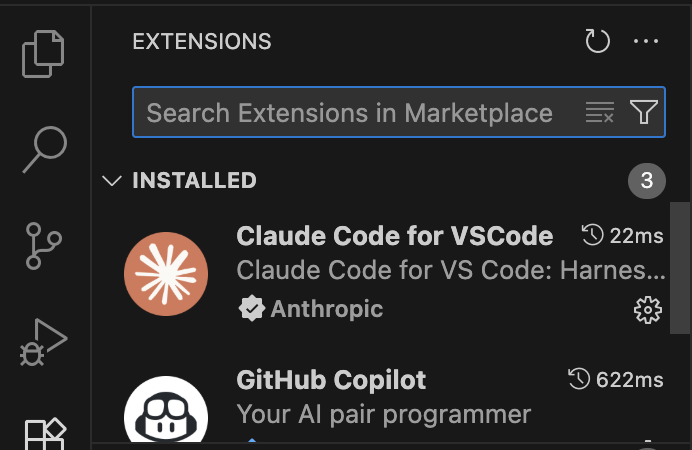Image resolution: width=692 pixels, height=450 pixels.
Task: Open the Views and More Actions menu
Action: [x=647, y=41]
